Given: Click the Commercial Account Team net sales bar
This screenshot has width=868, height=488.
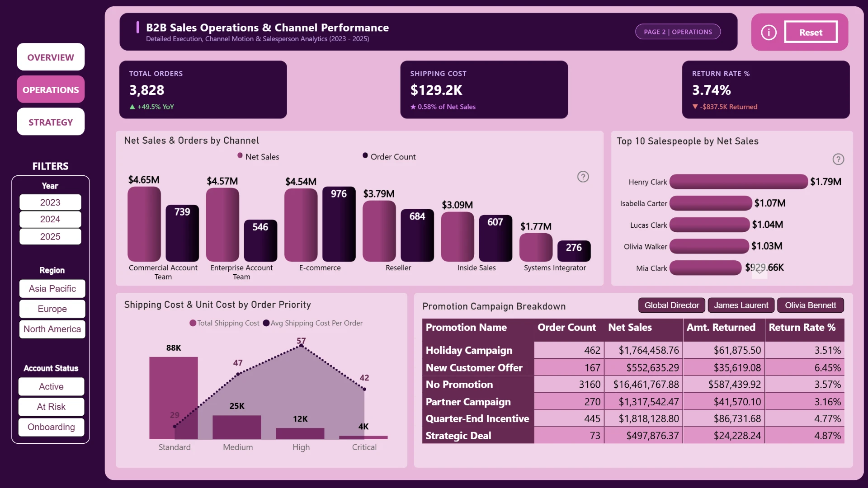Looking at the screenshot, I should (144, 224).
